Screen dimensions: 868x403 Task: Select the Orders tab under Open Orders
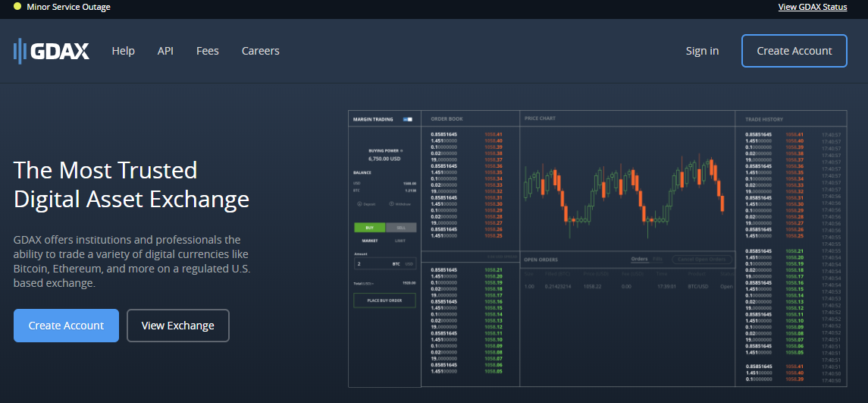(x=639, y=259)
